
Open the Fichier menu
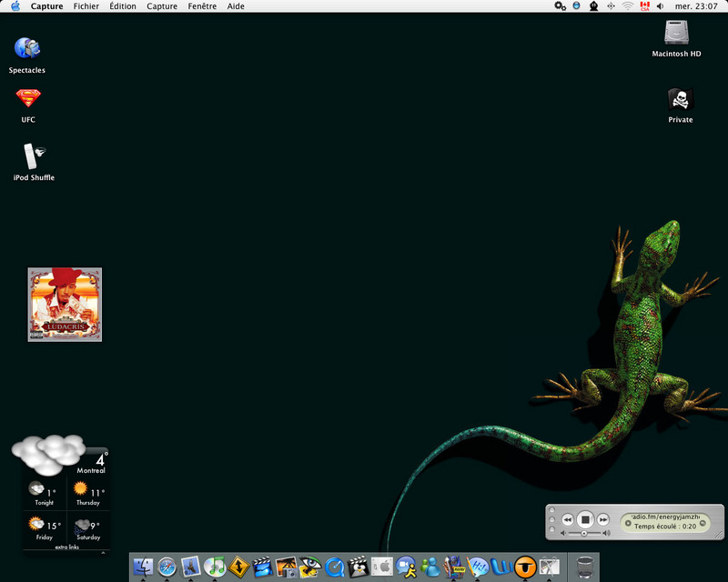86,6
